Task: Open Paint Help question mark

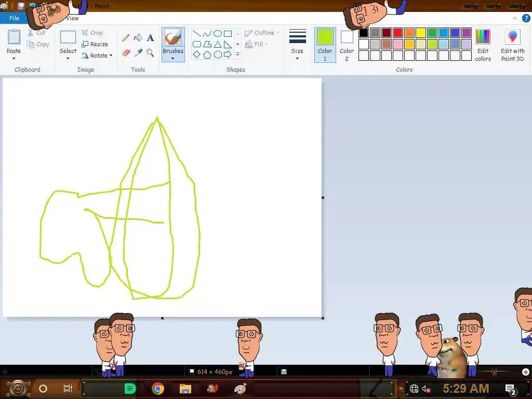Action: (x=526, y=18)
